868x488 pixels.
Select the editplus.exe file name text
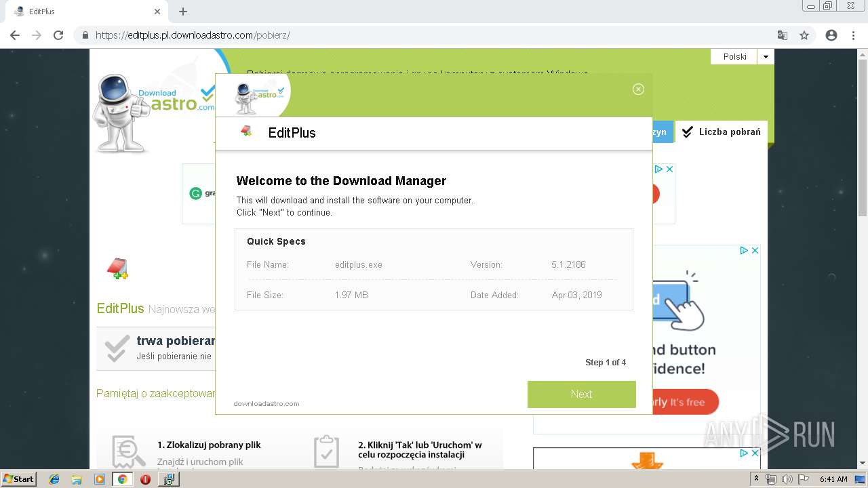point(358,264)
